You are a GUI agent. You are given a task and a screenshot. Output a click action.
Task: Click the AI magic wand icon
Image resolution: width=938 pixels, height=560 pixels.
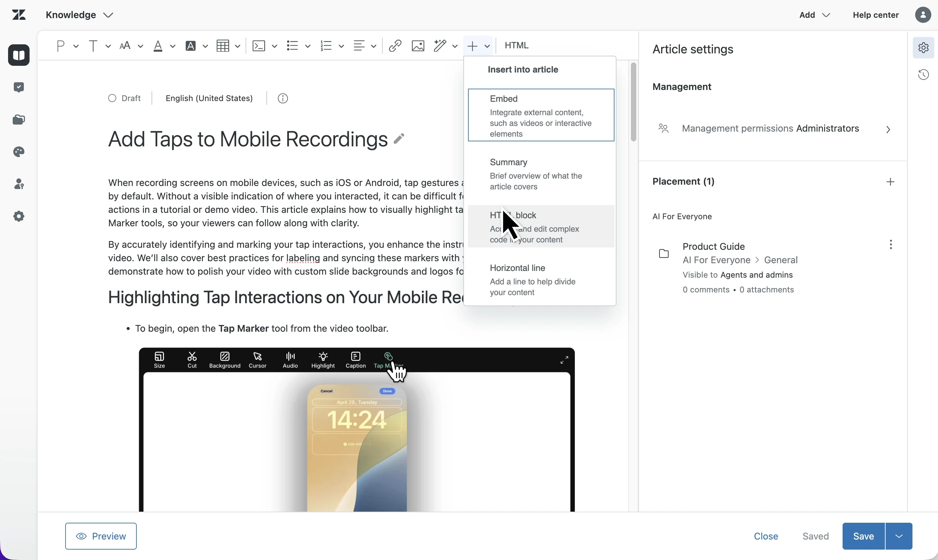440,46
